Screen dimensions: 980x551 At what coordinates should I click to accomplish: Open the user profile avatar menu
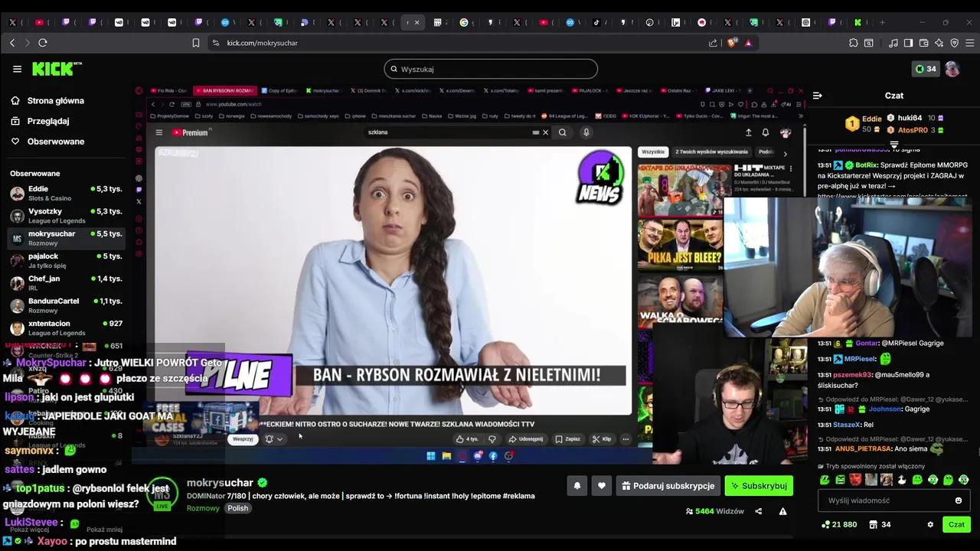[952, 69]
